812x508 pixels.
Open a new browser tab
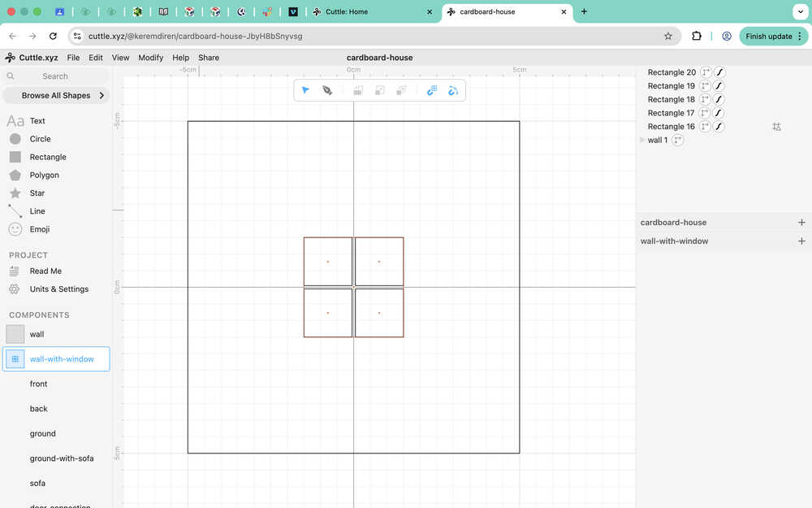pos(584,11)
